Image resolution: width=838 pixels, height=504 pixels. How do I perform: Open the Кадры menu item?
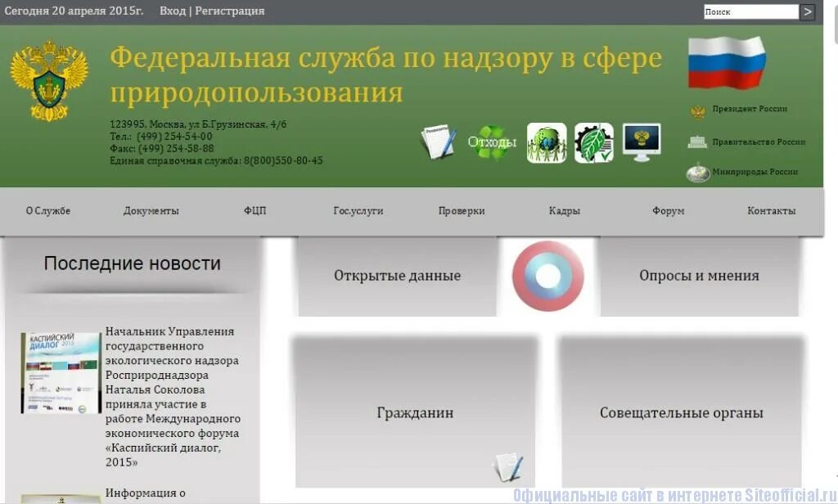(565, 210)
